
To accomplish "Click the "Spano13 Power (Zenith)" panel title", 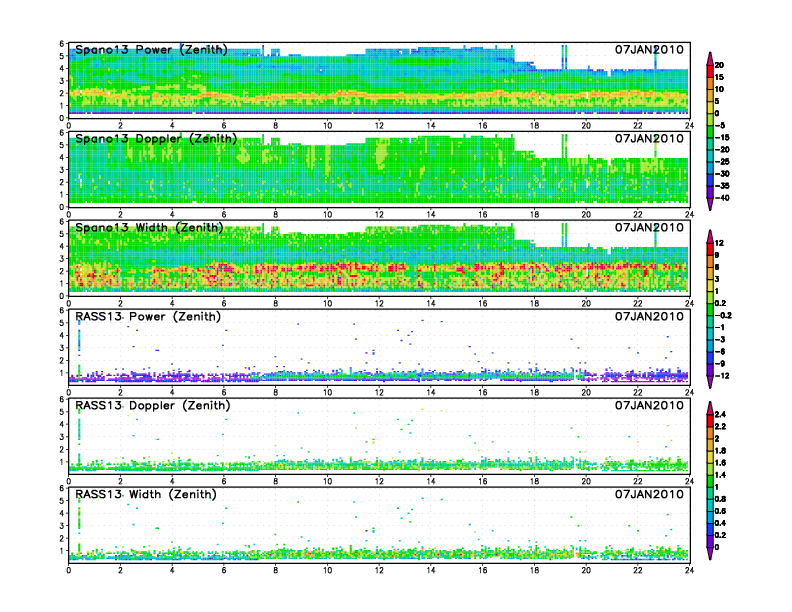I will (x=152, y=50).
